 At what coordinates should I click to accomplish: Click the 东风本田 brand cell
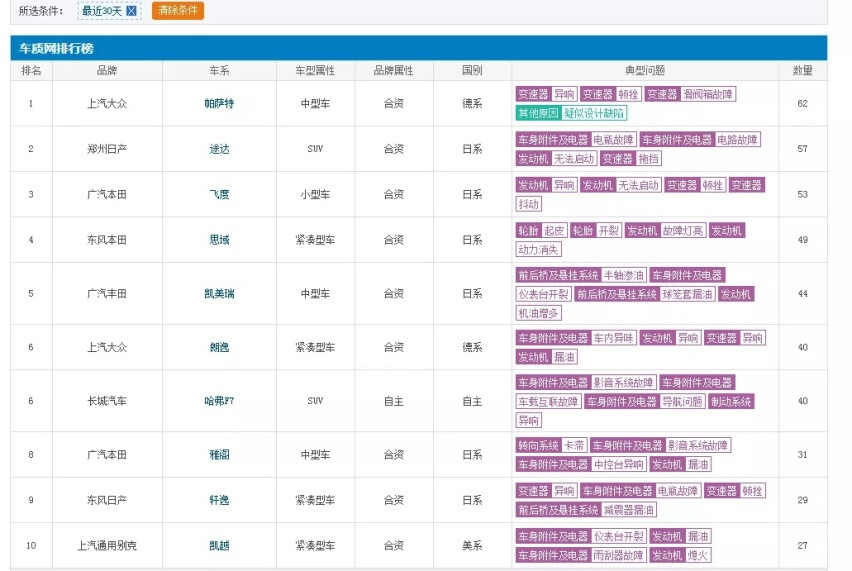coord(107,240)
